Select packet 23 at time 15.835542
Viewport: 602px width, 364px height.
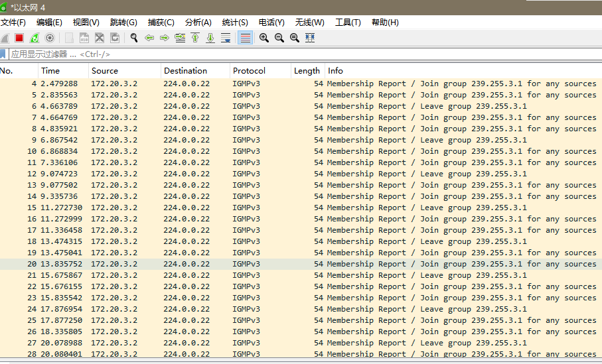[301, 298]
